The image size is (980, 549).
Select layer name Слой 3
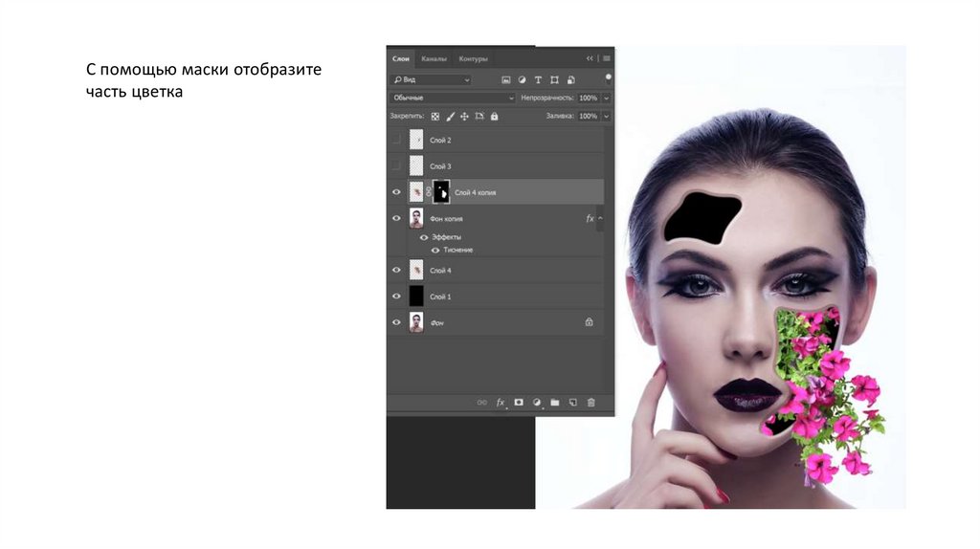(440, 166)
